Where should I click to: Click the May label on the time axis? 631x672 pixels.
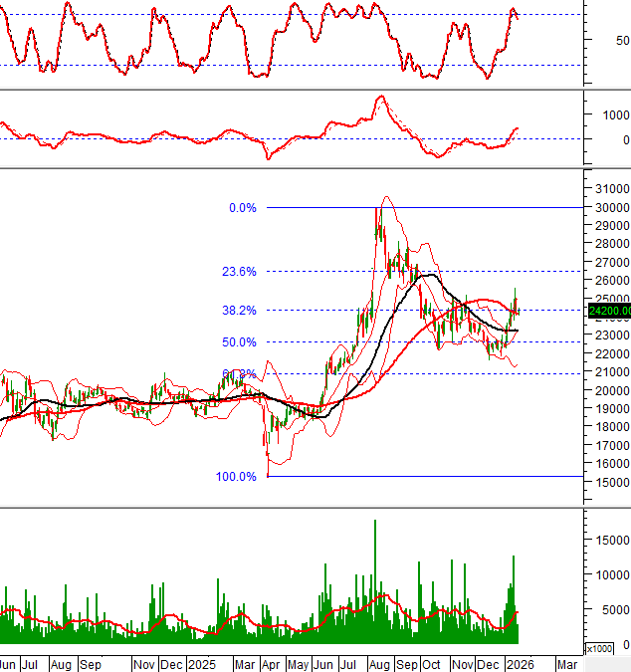click(297, 663)
